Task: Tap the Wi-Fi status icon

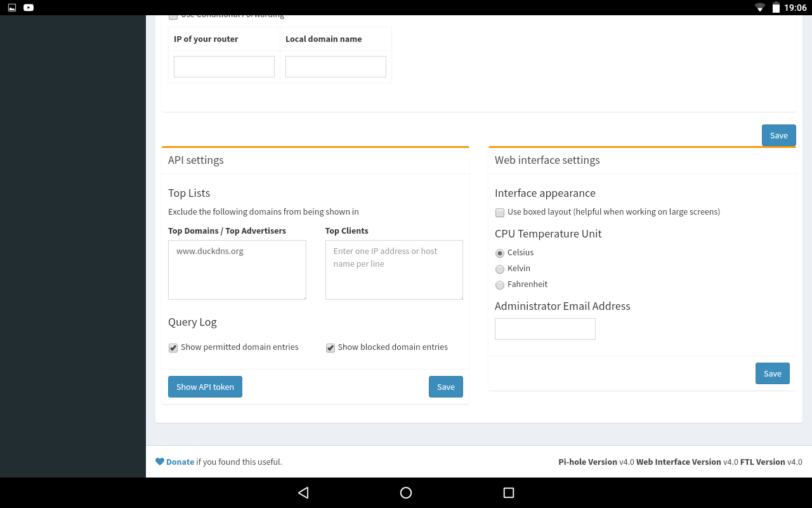Action: click(759, 8)
